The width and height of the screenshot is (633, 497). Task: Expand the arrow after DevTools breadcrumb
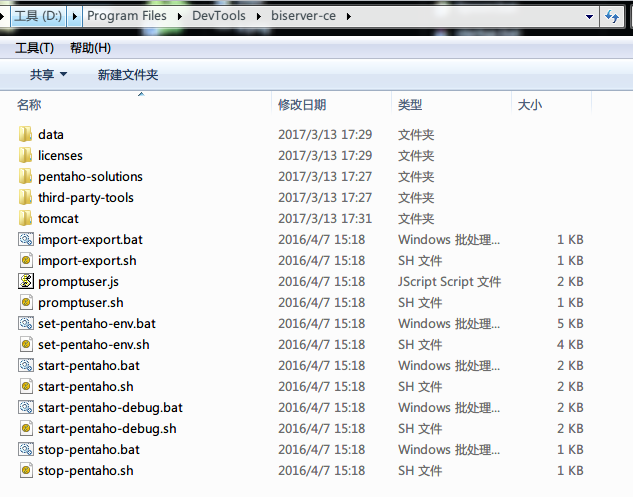pyautogui.click(x=259, y=17)
